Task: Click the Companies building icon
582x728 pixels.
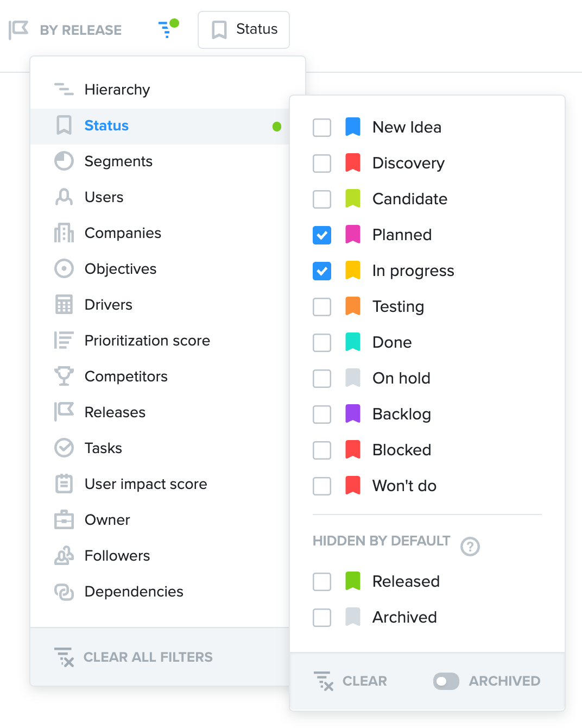Action: [64, 233]
